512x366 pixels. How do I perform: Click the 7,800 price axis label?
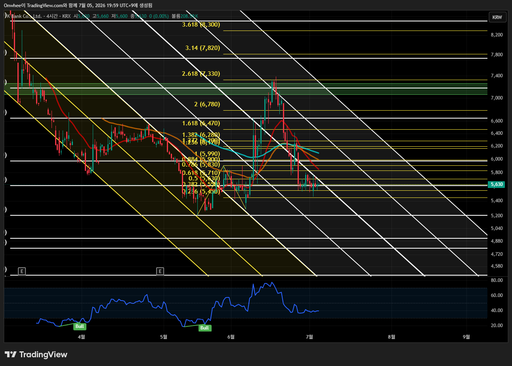(x=497, y=55)
